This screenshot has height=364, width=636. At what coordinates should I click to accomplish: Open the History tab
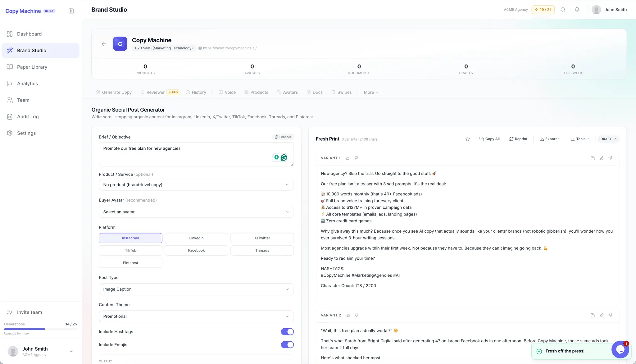(x=196, y=92)
